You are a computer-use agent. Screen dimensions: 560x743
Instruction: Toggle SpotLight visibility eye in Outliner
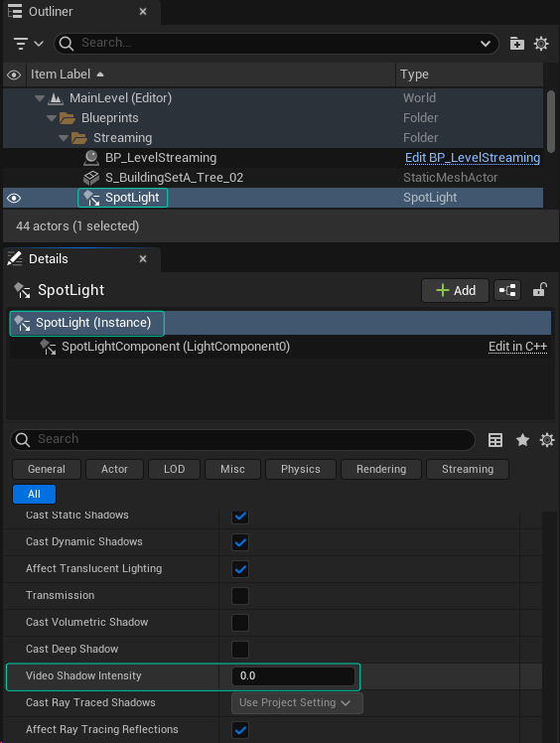point(14,198)
